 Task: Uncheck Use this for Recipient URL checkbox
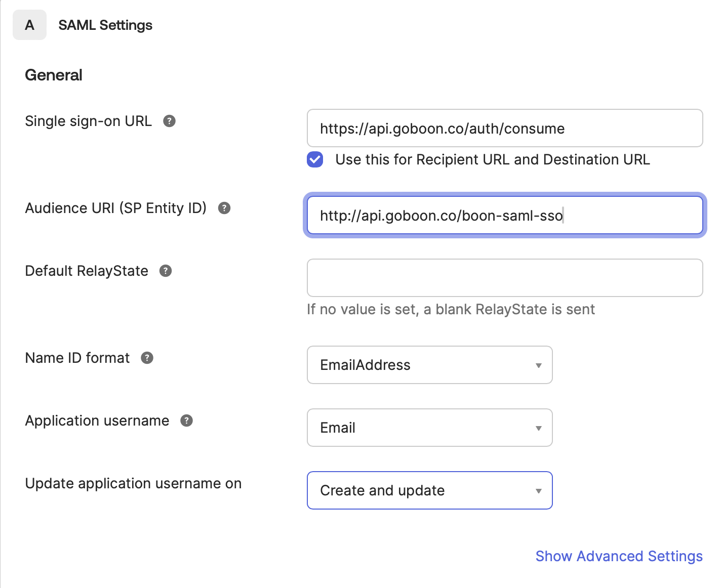[315, 159]
